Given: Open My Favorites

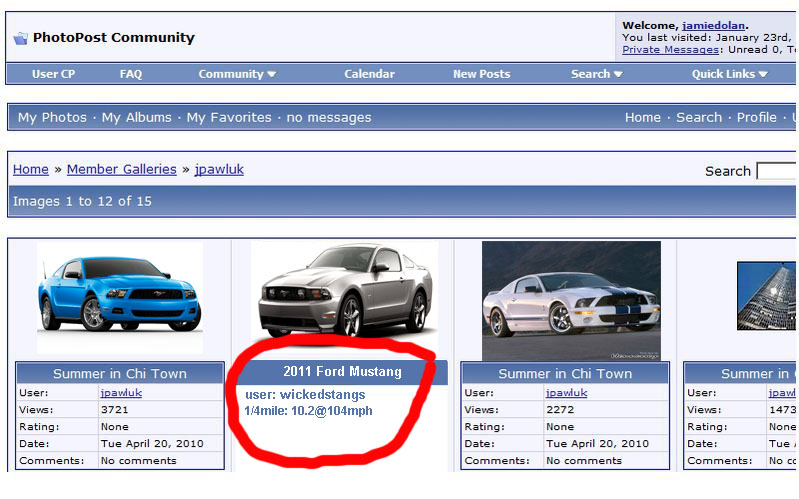Looking at the screenshot, I should click(x=229, y=117).
